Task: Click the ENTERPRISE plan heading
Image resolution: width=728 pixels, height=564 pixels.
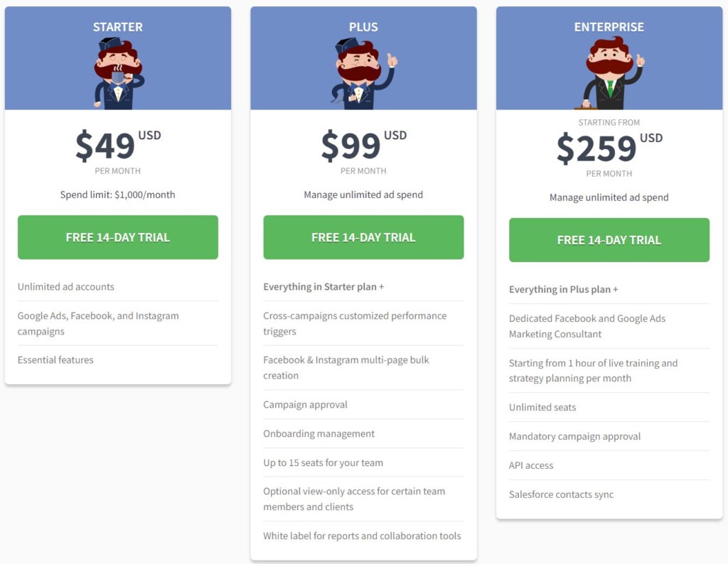Action: point(609,27)
